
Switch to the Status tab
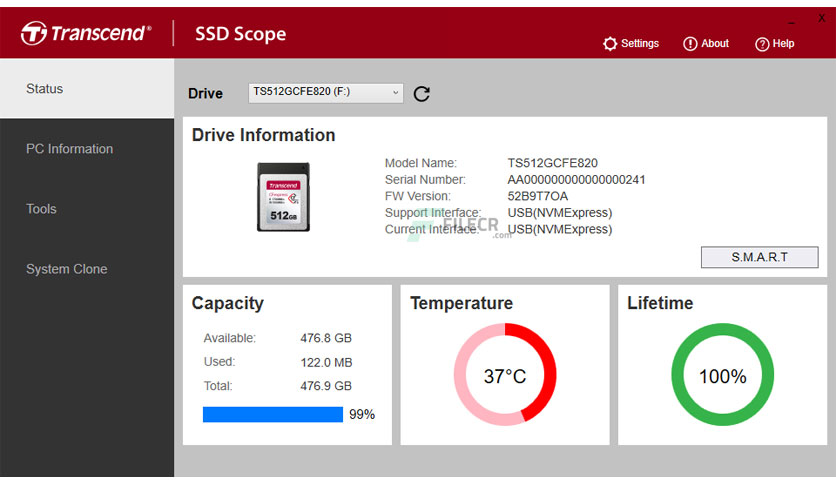tap(87, 88)
